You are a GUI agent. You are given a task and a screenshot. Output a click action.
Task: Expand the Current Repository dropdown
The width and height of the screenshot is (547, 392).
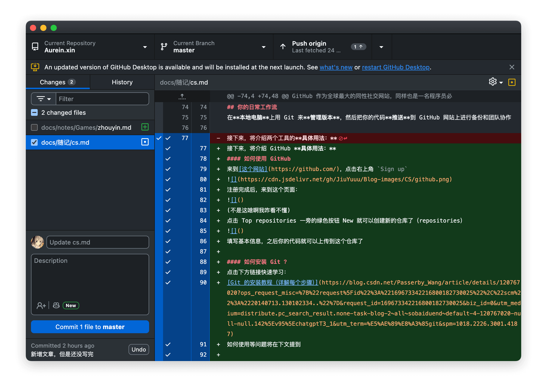90,47
